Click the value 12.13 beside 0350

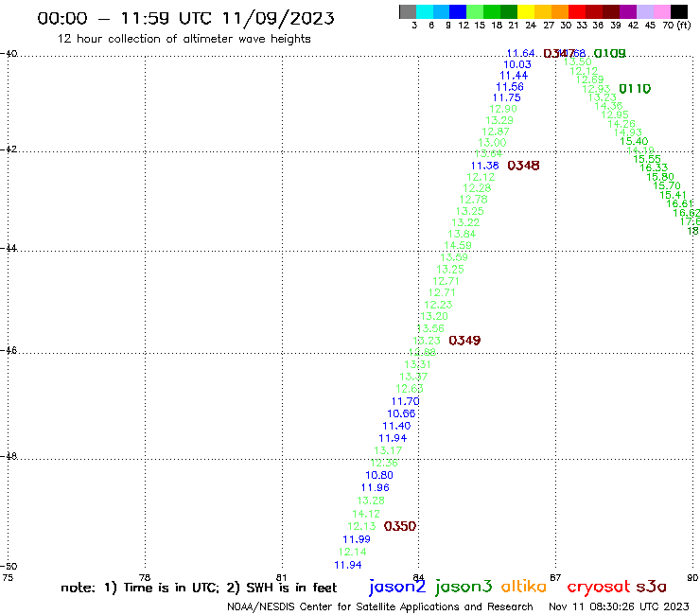[x=361, y=527]
